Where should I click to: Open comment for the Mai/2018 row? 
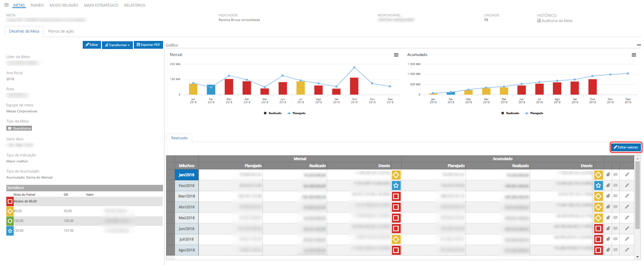click(x=616, y=218)
